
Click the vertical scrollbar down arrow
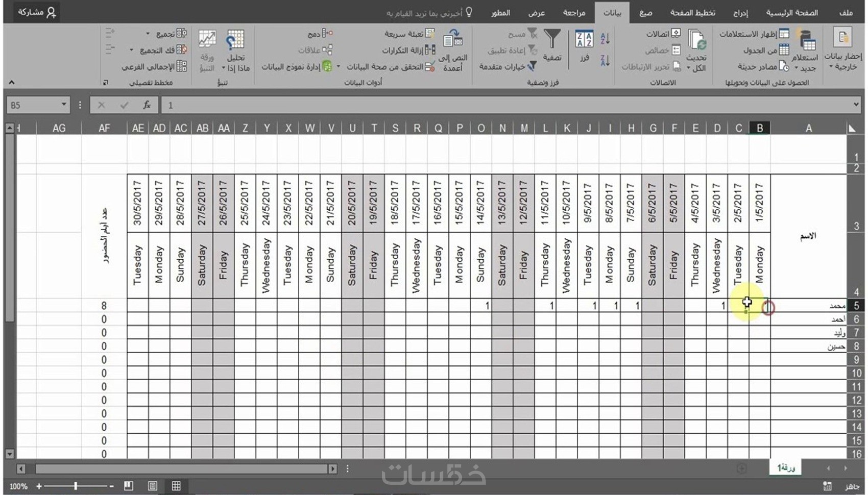click(x=10, y=453)
